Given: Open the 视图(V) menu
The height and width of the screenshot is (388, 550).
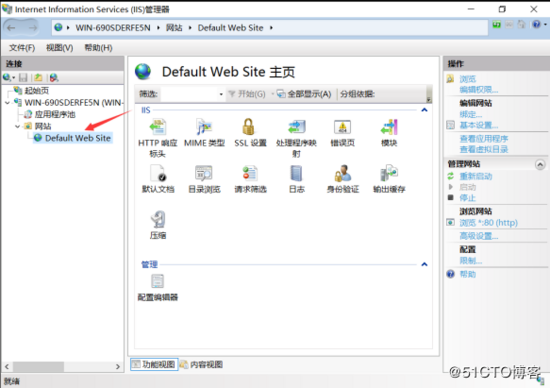Looking at the screenshot, I should pyautogui.click(x=60, y=48).
